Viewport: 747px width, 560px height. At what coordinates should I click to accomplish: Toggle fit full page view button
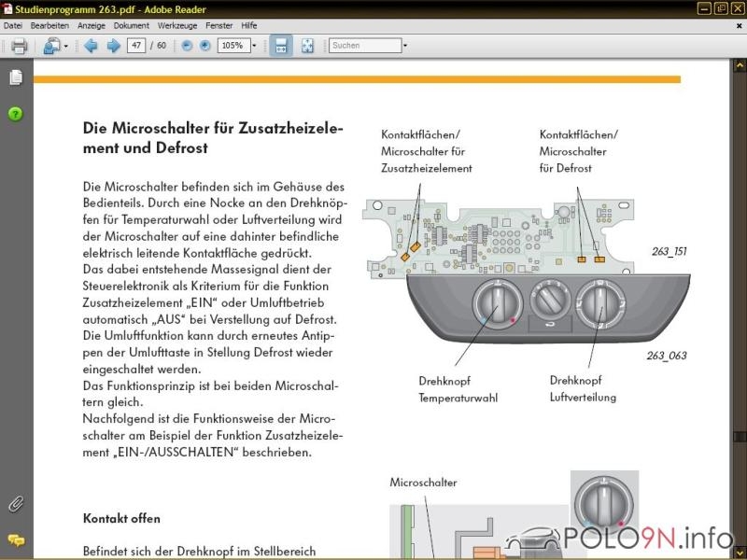tap(307, 46)
